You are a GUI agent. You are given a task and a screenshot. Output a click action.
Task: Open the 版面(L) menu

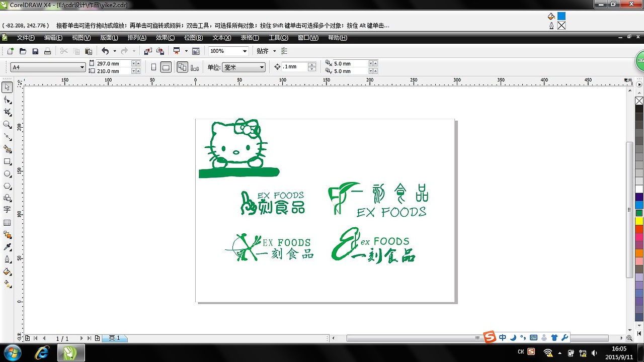pyautogui.click(x=109, y=38)
